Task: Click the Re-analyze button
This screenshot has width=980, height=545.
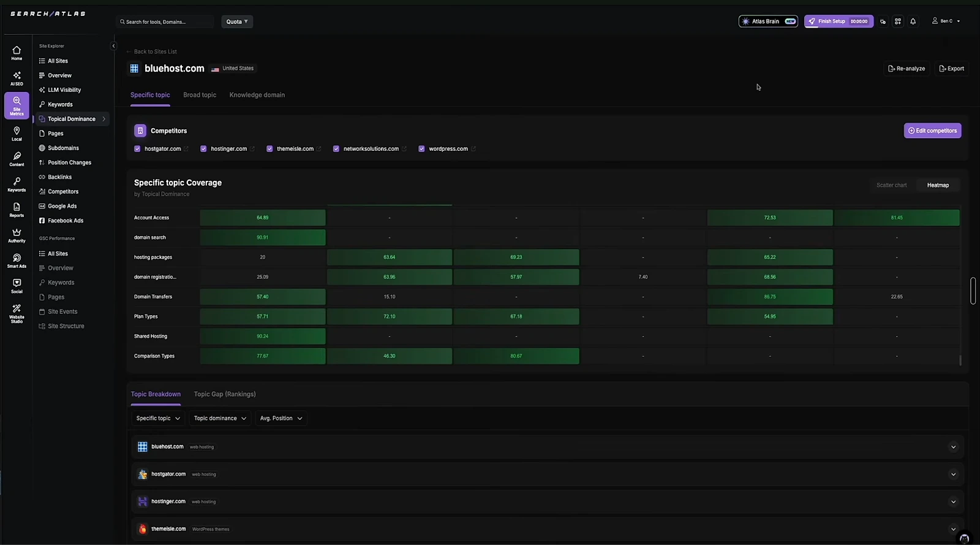Action: coord(907,69)
